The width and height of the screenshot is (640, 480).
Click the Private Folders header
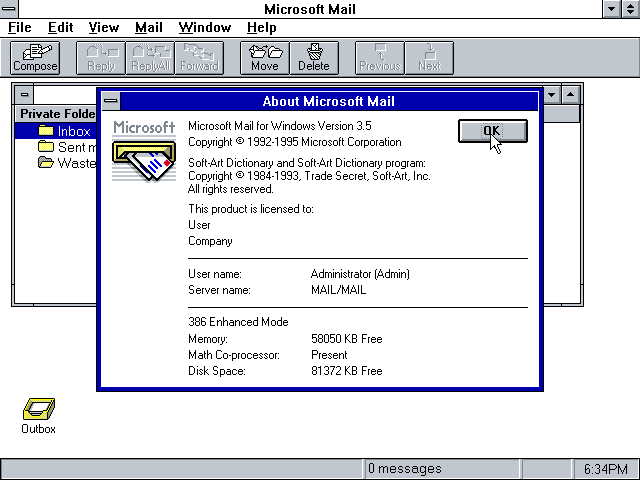point(56,113)
